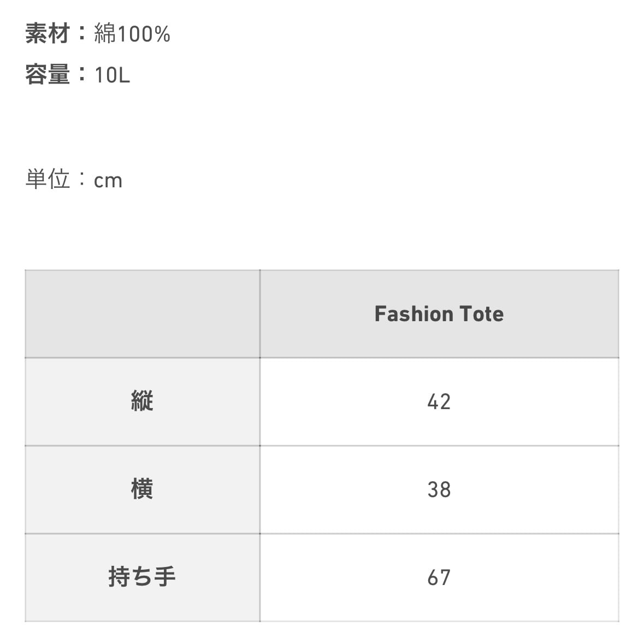The height and width of the screenshot is (644, 644).
Task: Select the value 67 in the table
Action: 439,577
